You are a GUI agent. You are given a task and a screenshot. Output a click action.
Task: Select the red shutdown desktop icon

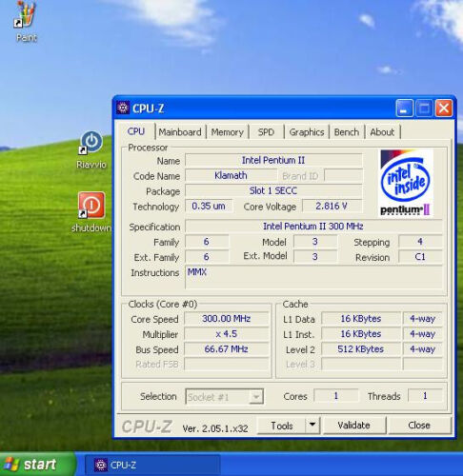point(91,205)
